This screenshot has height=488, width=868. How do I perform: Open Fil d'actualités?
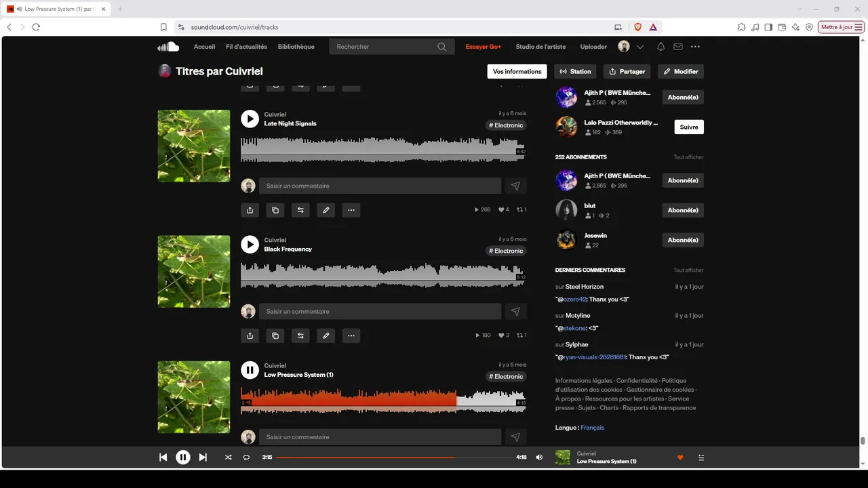tap(246, 47)
